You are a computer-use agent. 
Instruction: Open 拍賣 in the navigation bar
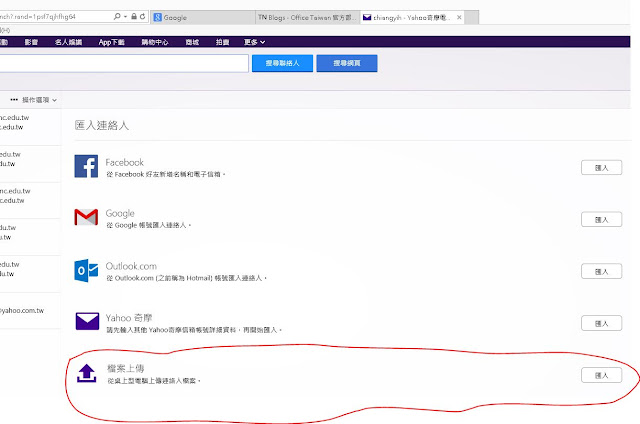tap(222, 42)
